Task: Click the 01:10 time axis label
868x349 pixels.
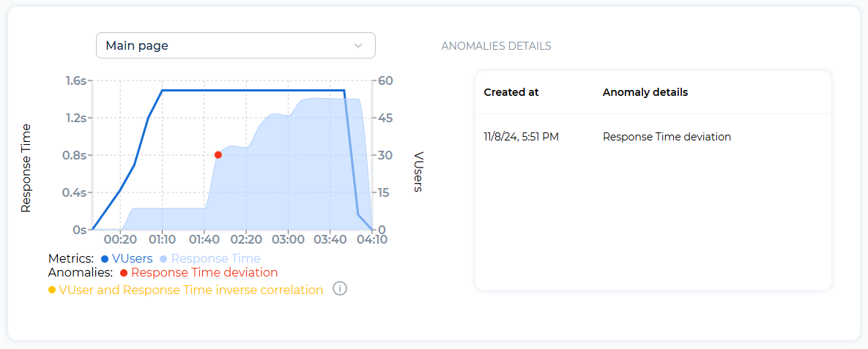Action: [x=162, y=239]
